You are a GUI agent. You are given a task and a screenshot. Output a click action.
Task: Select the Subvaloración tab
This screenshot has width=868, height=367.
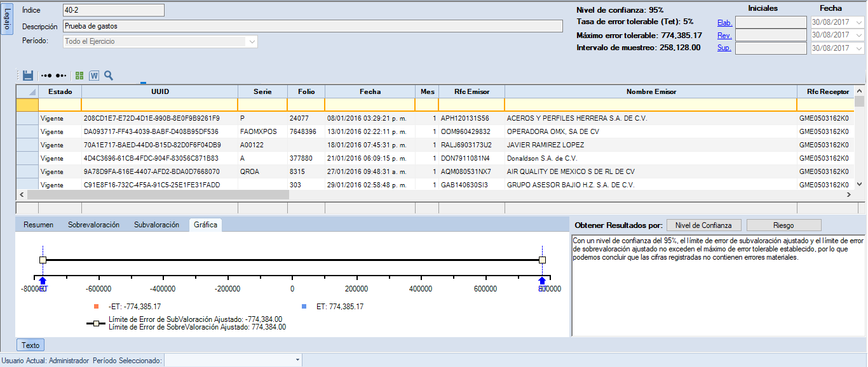156,225
